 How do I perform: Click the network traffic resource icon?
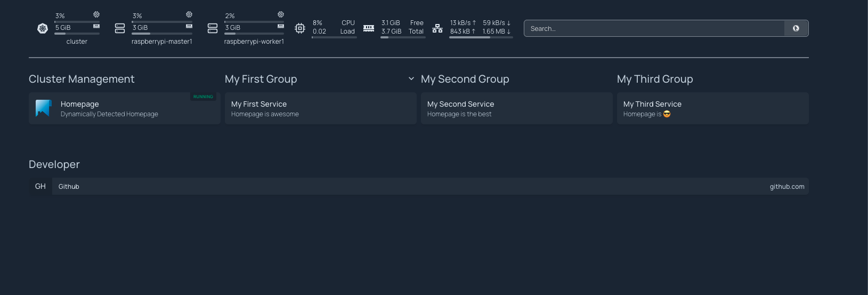coord(437,28)
